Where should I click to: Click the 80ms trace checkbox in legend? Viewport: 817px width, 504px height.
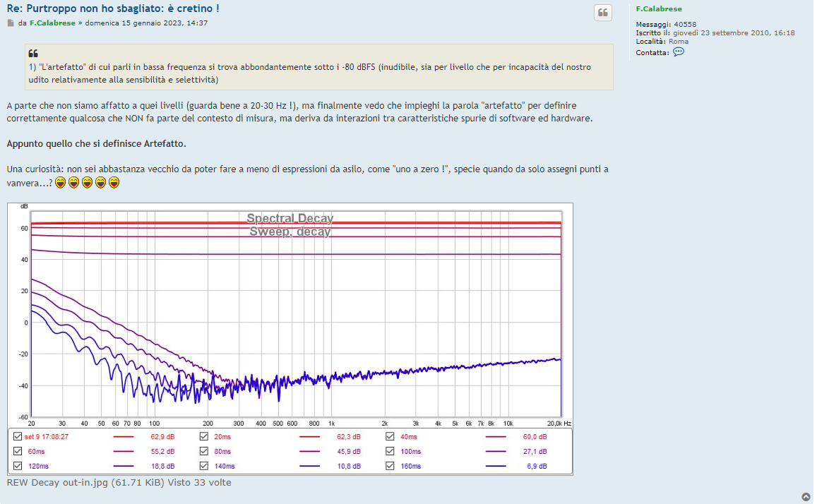click(x=204, y=451)
